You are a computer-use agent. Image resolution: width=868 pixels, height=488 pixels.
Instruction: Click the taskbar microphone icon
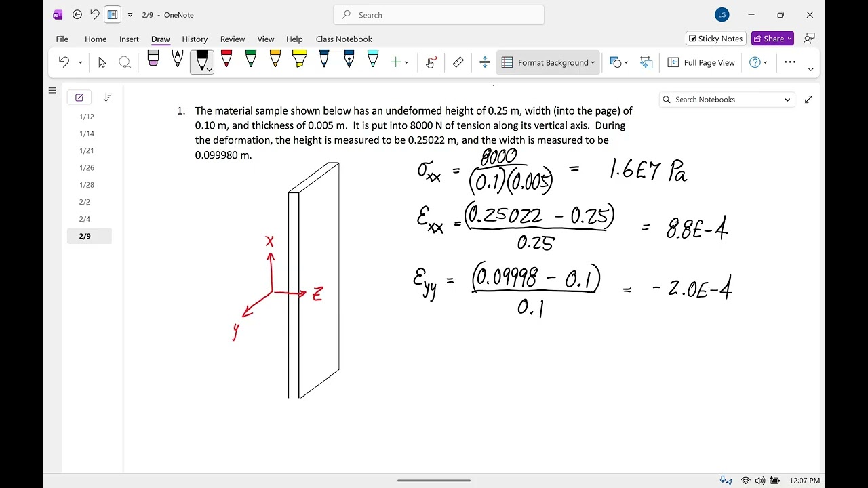pos(726,481)
